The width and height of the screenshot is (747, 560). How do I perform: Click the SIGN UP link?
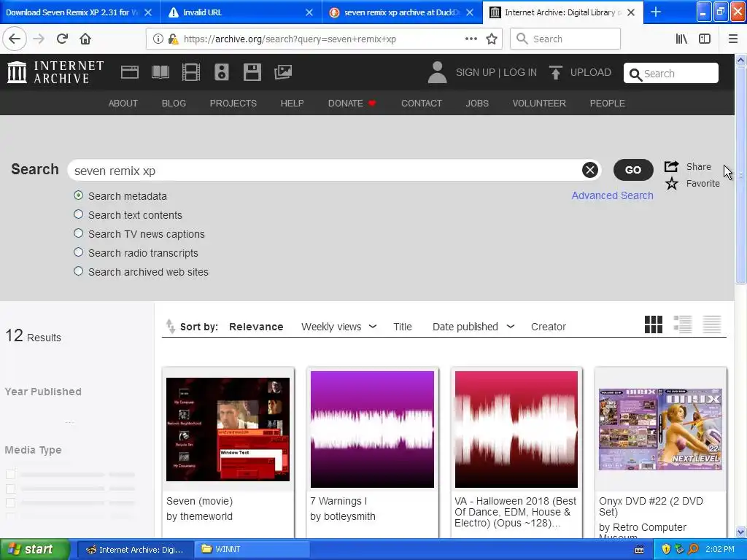coord(476,72)
